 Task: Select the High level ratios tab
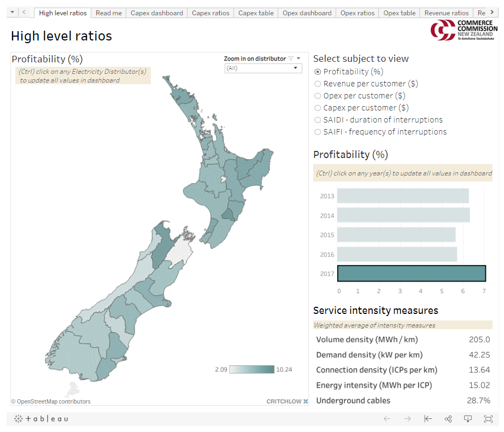pyautogui.click(x=63, y=13)
